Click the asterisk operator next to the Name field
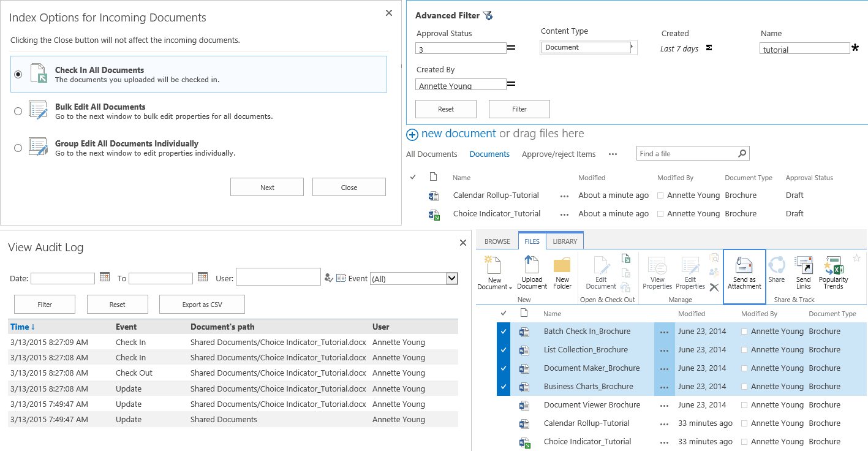This screenshot has width=868, height=451. (x=855, y=47)
